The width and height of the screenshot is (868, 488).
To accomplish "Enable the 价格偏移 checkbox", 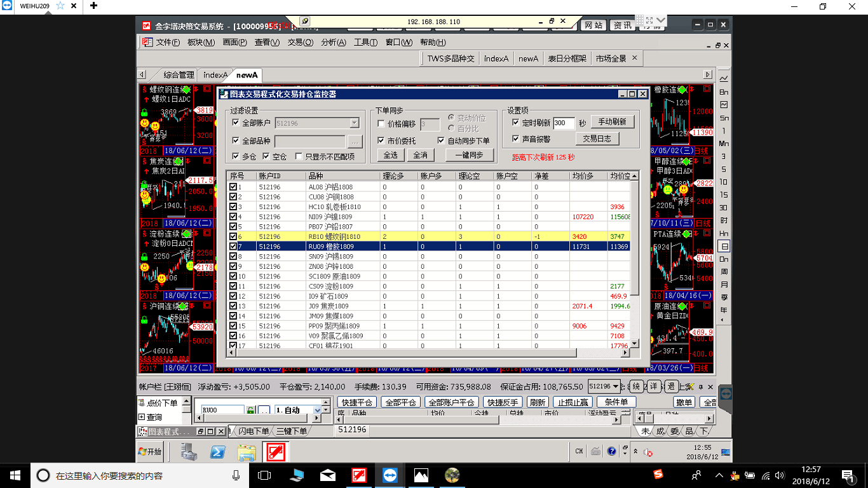I will click(x=381, y=125).
